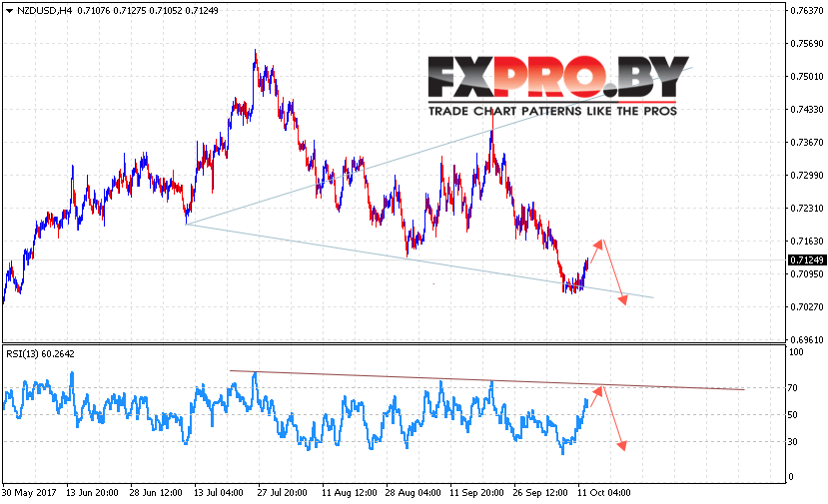Click the 0.72310 price axis value
The image size is (828, 504).
(807, 208)
